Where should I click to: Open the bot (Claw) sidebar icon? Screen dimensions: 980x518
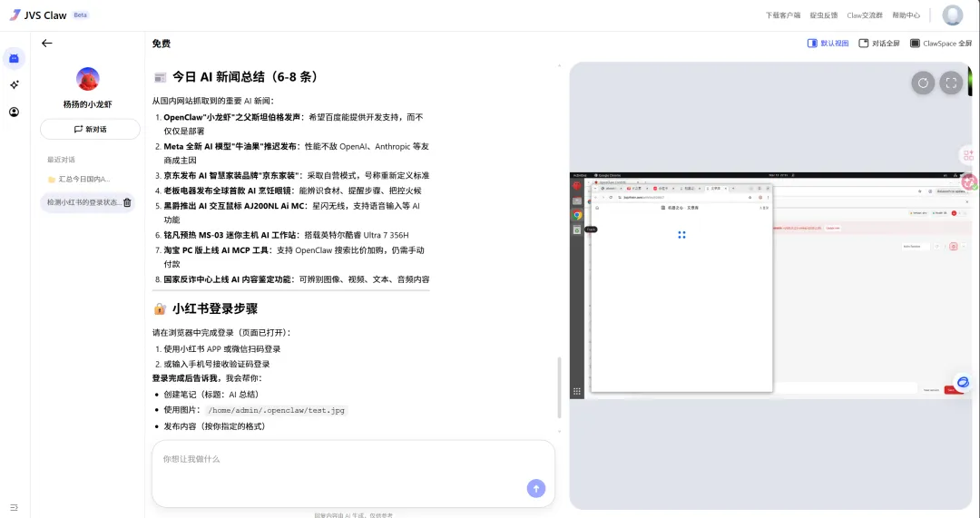pyautogui.click(x=14, y=58)
